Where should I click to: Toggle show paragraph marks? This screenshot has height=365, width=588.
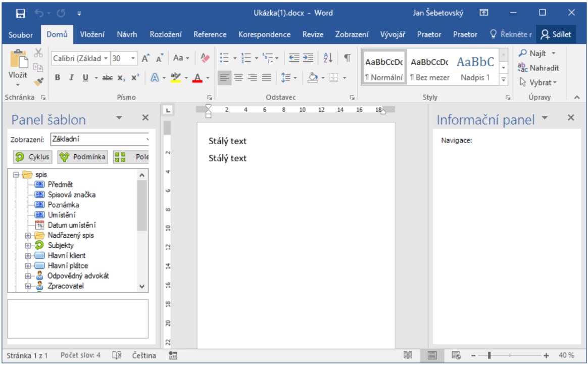pyautogui.click(x=347, y=58)
